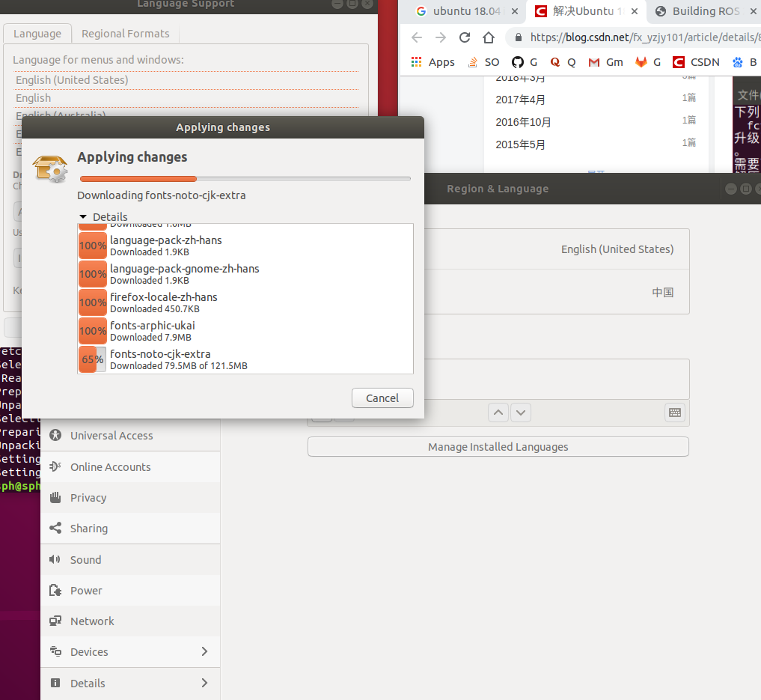The height and width of the screenshot is (700, 761).
Task: Open Power settings panel
Action: (x=130, y=590)
